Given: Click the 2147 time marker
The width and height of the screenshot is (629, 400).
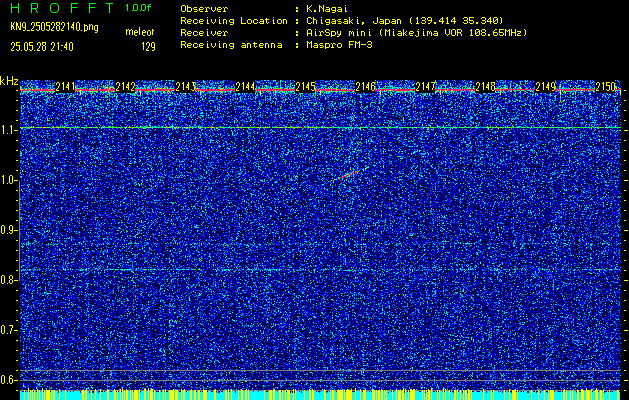Looking at the screenshot, I should point(425,87).
